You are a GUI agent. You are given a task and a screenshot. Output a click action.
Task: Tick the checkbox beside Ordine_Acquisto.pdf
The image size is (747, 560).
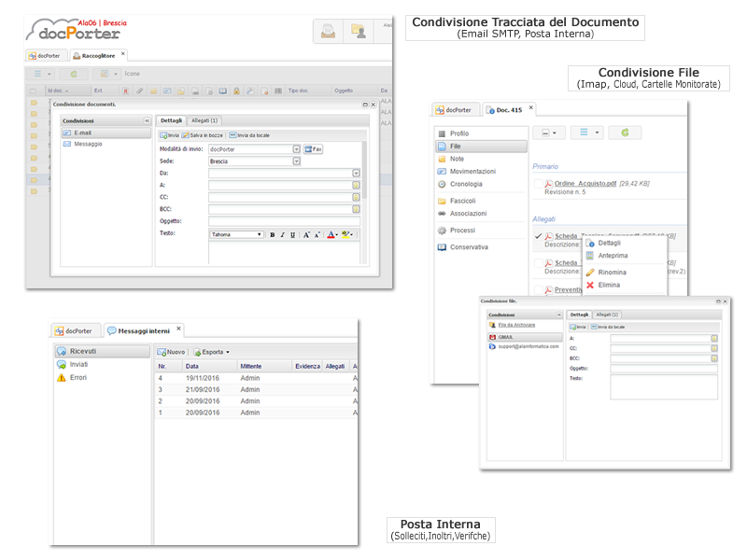tap(539, 184)
